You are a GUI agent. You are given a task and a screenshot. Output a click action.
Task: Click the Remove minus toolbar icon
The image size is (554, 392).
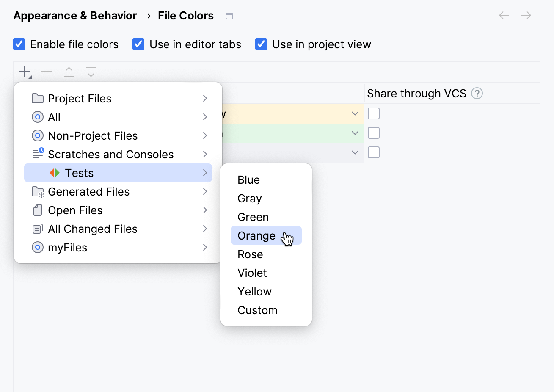click(x=47, y=72)
